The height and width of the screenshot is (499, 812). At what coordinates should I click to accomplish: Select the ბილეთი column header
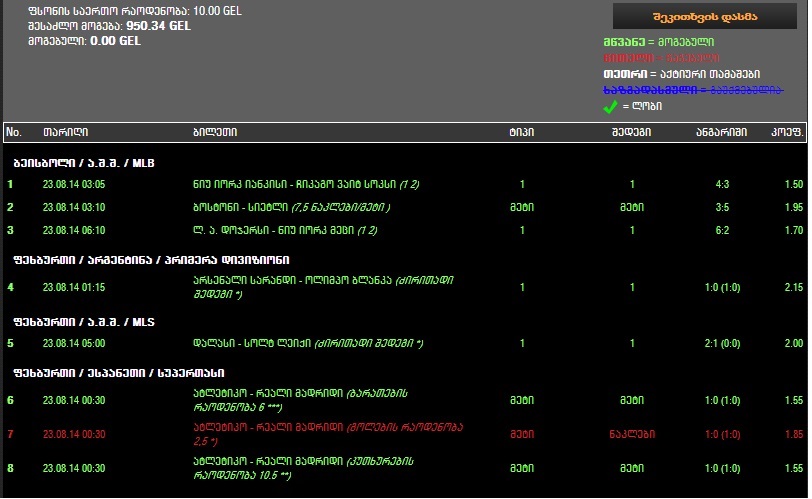215,133
